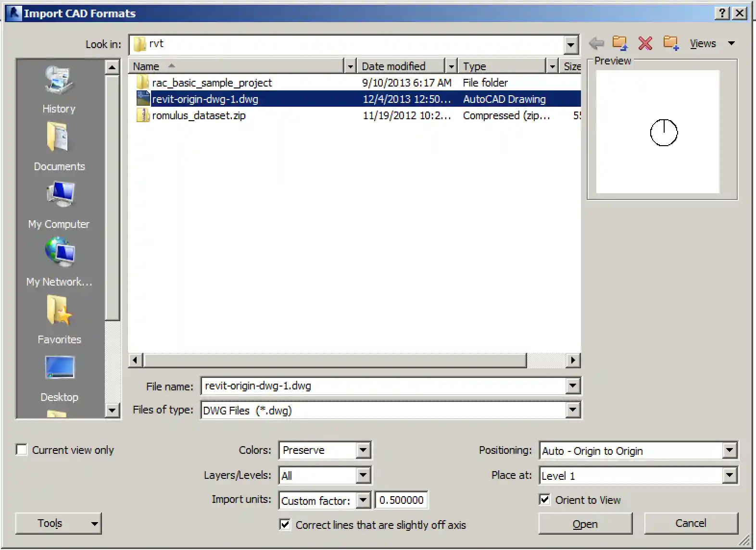Viewport: 756px width, 550px height.
Task: Open the Positioning dropdown list
Action: [x=730, y=451]
